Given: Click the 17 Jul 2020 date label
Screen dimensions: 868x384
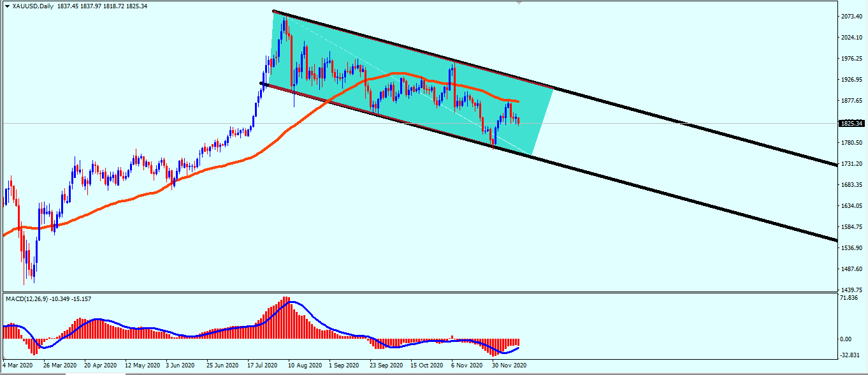Looking at the screenshot, I should tap(263, 366).
